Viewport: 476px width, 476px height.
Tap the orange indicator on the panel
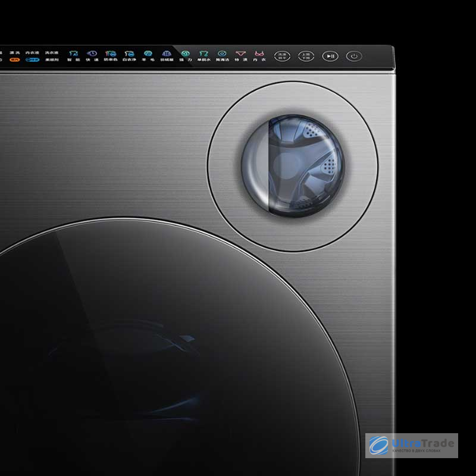(x=14, y=60)
